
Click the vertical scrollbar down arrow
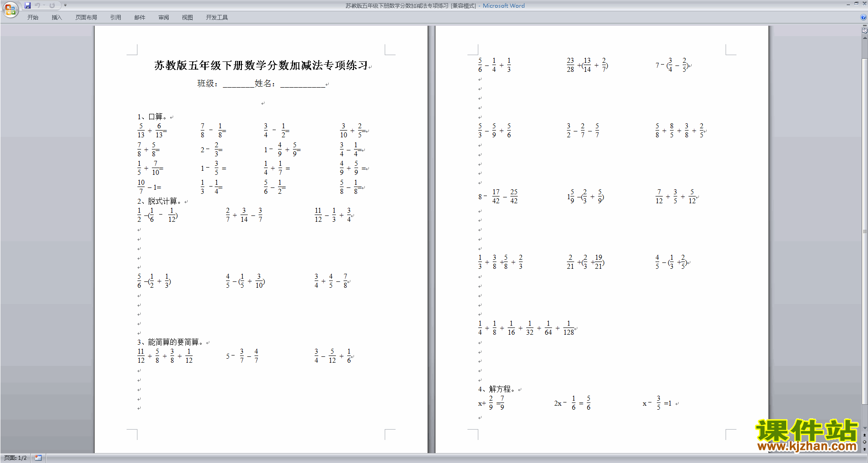pyautogui.click(x=864, y=428)
